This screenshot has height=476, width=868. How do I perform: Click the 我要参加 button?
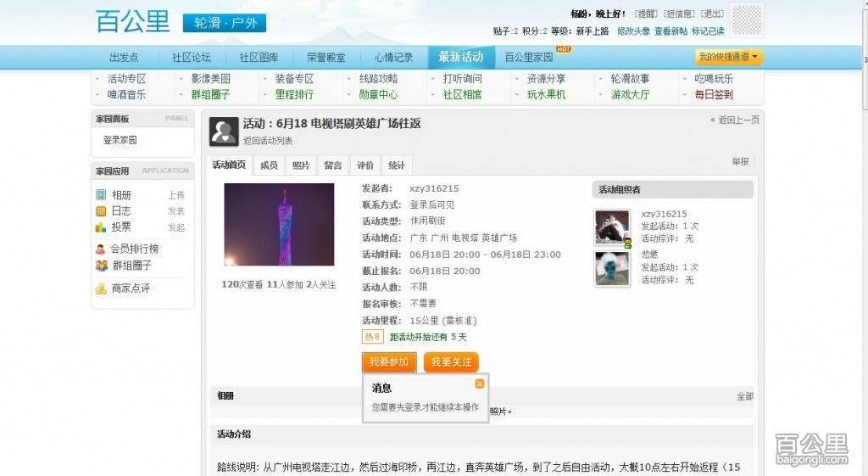pyautogui.click(x=389, y=362)
